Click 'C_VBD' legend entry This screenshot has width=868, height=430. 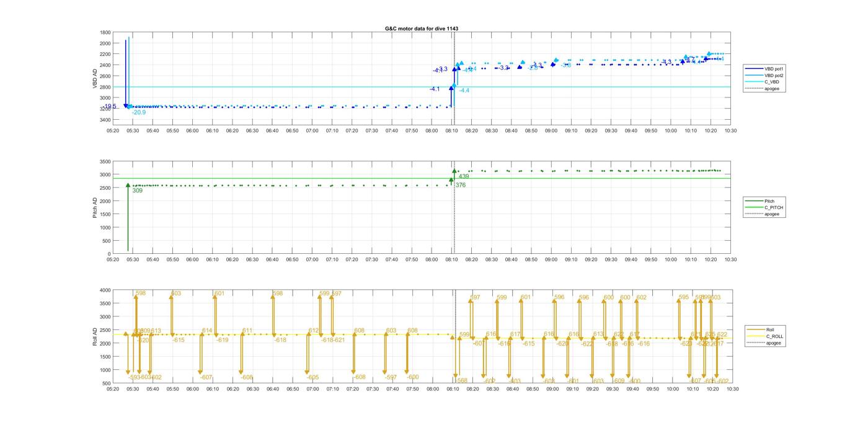[x=771, y=82]
